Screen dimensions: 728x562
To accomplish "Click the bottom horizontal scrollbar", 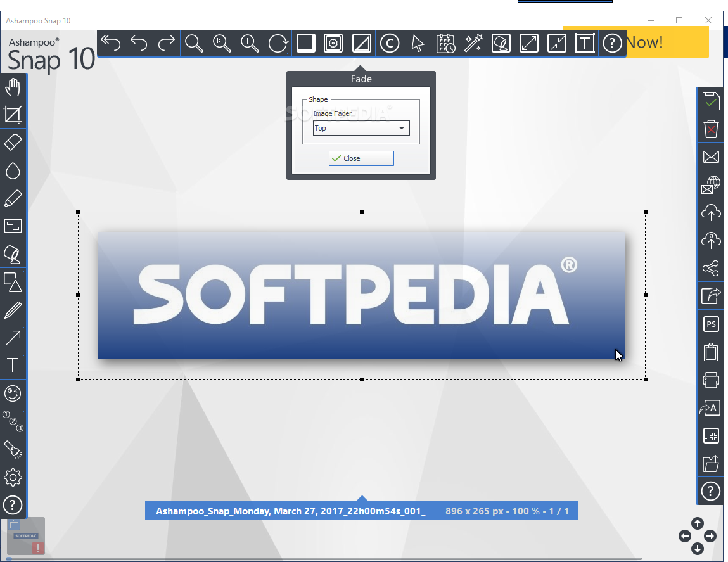I will [324, 559].
